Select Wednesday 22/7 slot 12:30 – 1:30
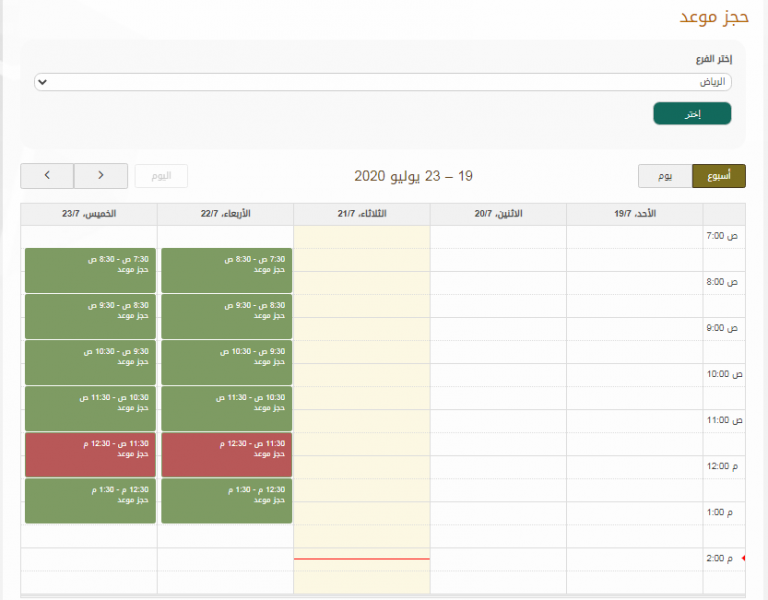768x600 pixels. tap(227, 501)
